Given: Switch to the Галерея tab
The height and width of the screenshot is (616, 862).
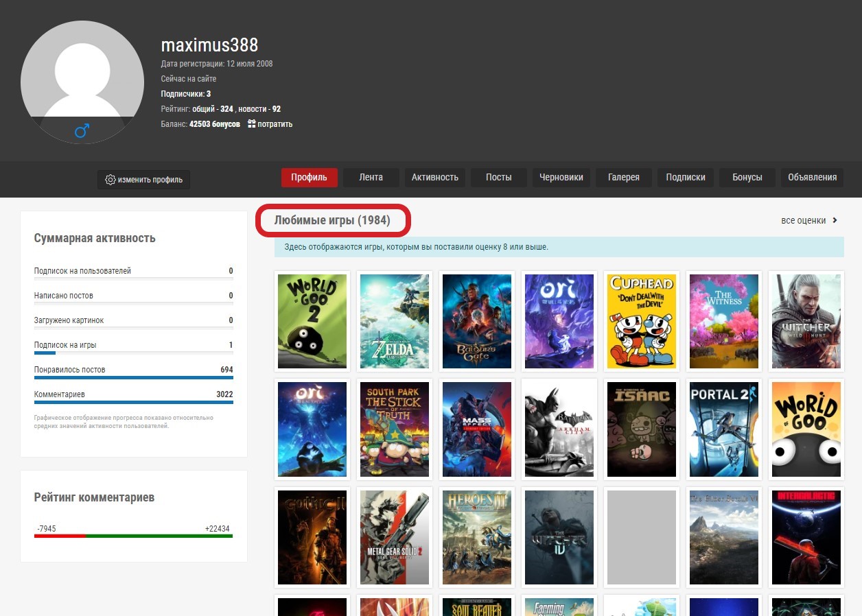Looking at the screenshot, I should (x=624, y=177).
